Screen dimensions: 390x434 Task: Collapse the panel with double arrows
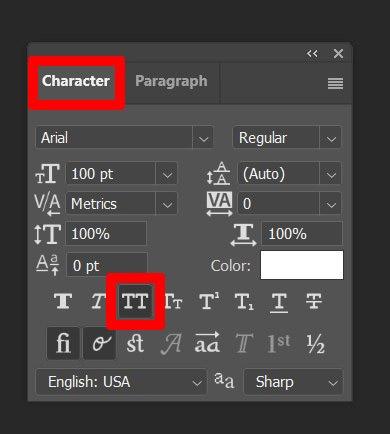(x=312, y=53)
